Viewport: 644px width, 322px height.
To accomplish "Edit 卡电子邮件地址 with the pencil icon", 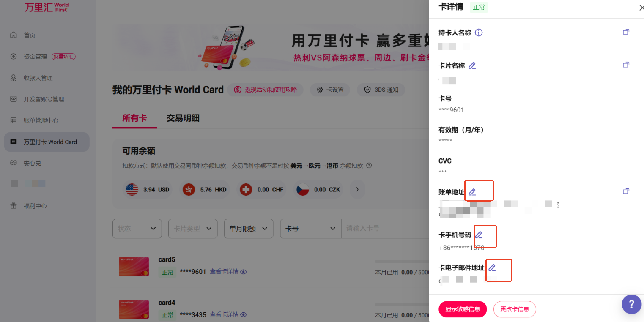I will tap(492, 267).
